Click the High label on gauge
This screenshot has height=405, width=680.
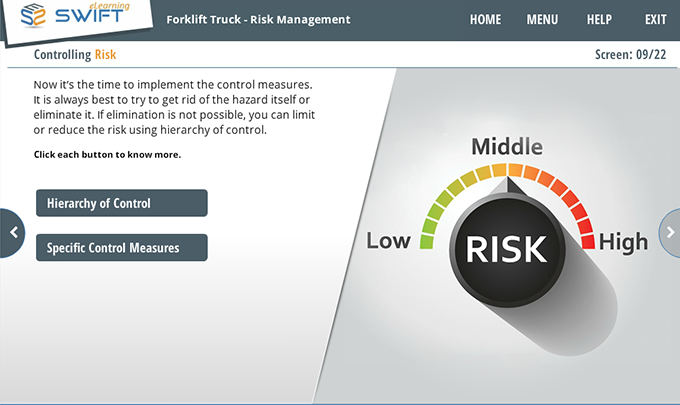click(x=623, y=241)
